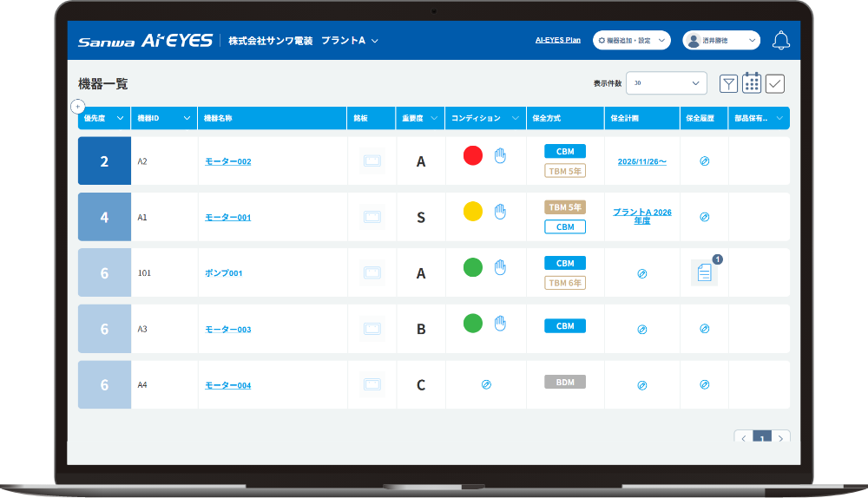
Task: Open maintenance history document icon for ポンプ001
Action: 704,273
